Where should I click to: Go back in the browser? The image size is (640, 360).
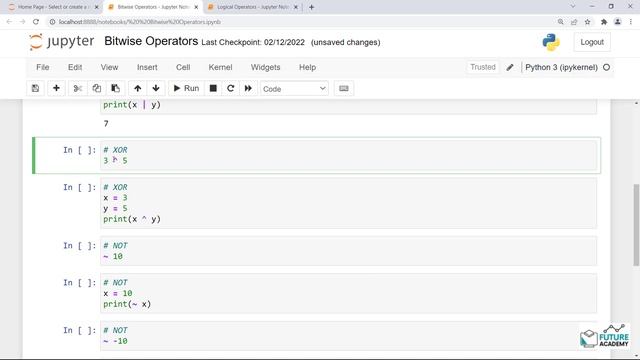(x=9, y=22)
